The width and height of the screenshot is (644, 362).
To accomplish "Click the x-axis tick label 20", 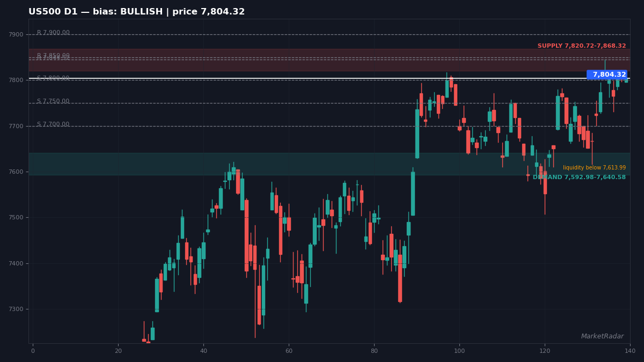I will [x=118, y=351].
